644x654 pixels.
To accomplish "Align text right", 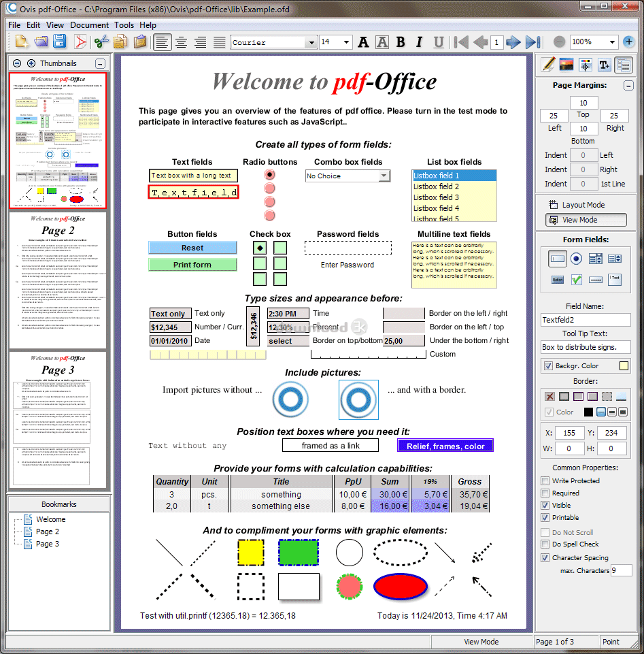I will (x=201, y=42).
